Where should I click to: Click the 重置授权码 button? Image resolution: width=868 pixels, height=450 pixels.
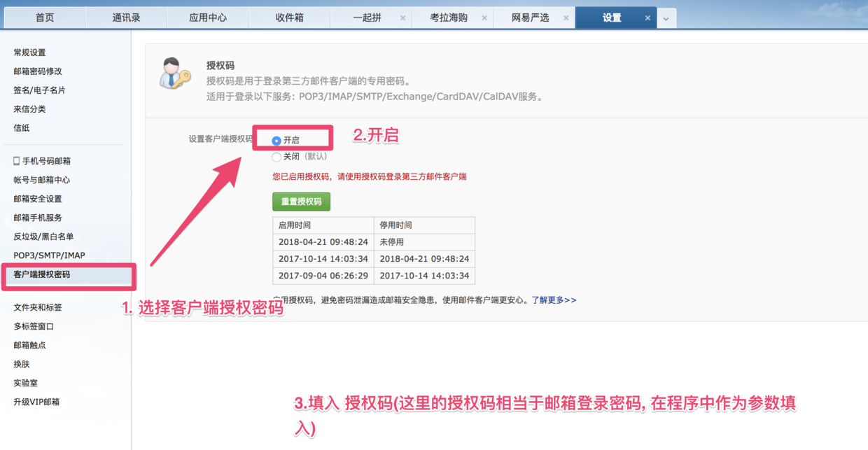pyautogui.click(x=302, y=201)
